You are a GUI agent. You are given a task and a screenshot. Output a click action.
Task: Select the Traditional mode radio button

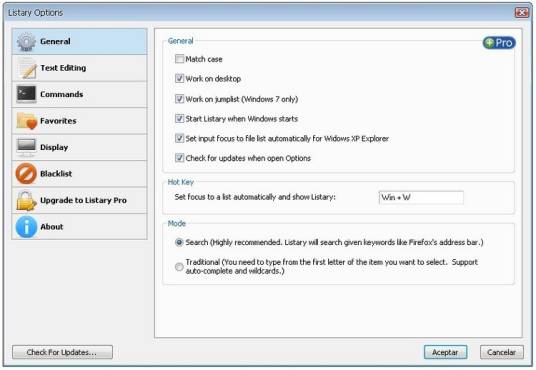179,266
